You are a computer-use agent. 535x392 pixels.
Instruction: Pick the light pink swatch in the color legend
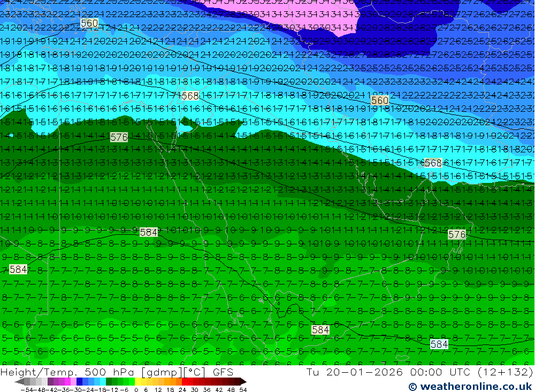click(x=73, y=382)
